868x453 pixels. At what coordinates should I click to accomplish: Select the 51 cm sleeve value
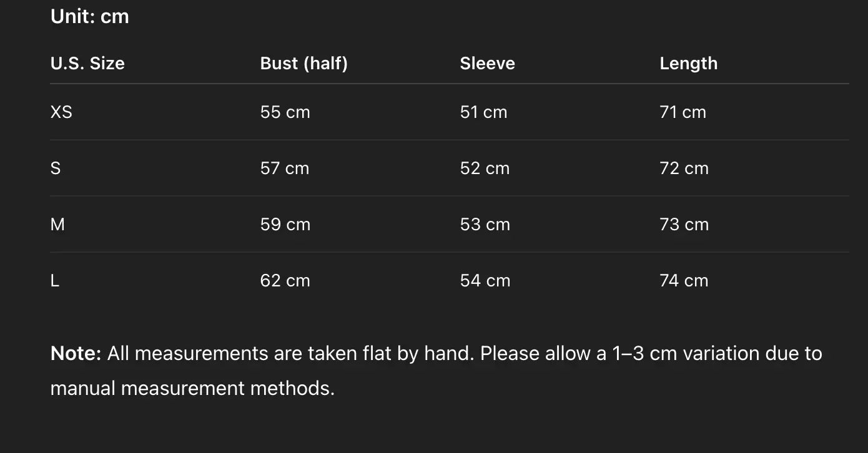coord(483,112)
